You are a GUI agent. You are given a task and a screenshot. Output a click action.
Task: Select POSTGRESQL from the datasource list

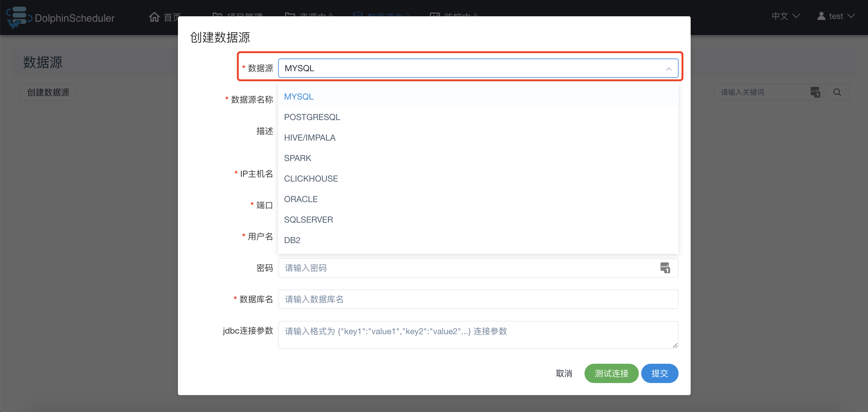pos(478,117)
